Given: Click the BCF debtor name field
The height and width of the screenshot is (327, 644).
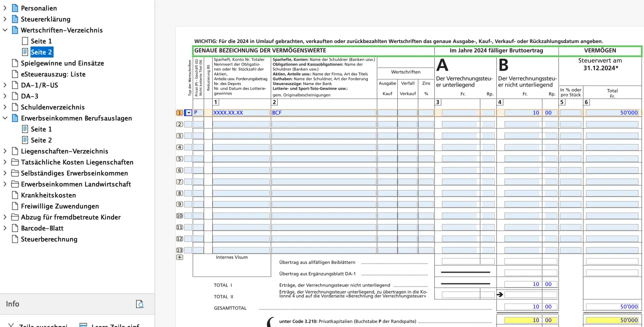Looking at the screenshot, I should [323, 113].
